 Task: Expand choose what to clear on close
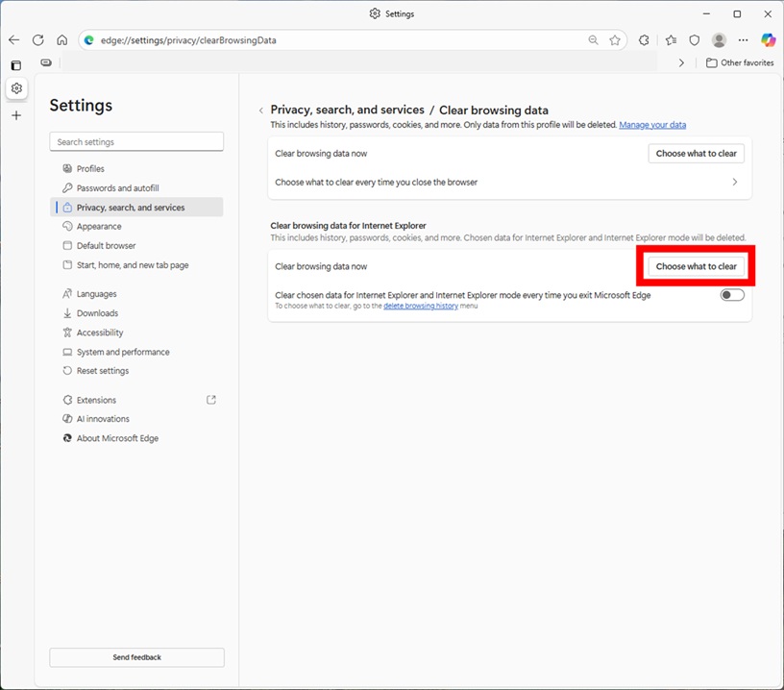(x=735, y=182)
